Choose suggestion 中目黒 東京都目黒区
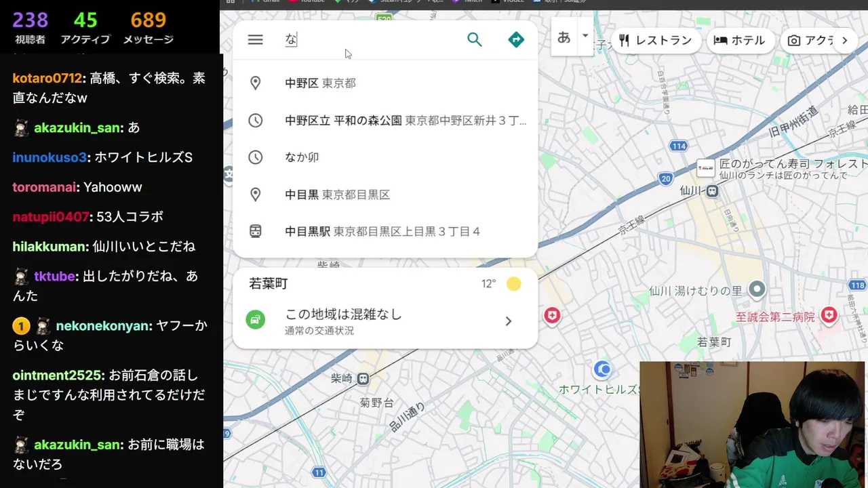 click(385, 195)
